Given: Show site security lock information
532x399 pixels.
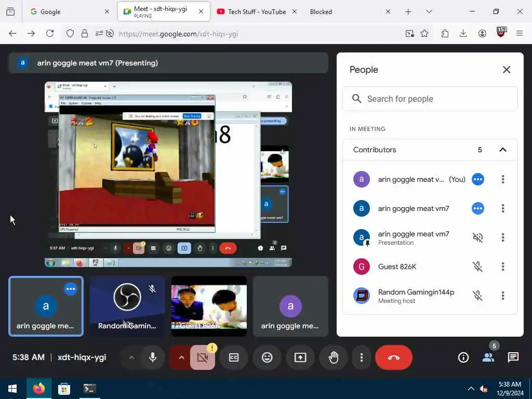Looking at the screenshot, I should (x=85, y=33).
